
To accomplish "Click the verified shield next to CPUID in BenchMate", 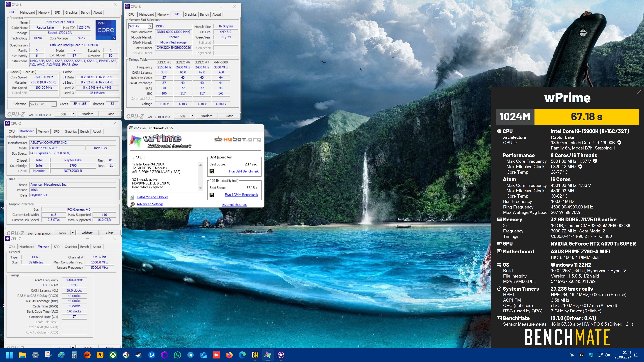I will (x=619, y=142).
